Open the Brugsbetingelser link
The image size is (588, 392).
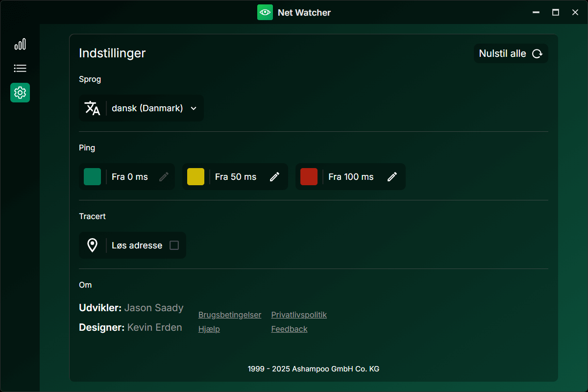click(x=230, y=315)
